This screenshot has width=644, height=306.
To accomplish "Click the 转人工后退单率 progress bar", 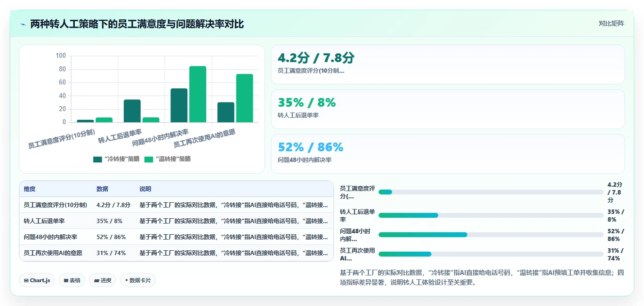I will coord(491,215).
